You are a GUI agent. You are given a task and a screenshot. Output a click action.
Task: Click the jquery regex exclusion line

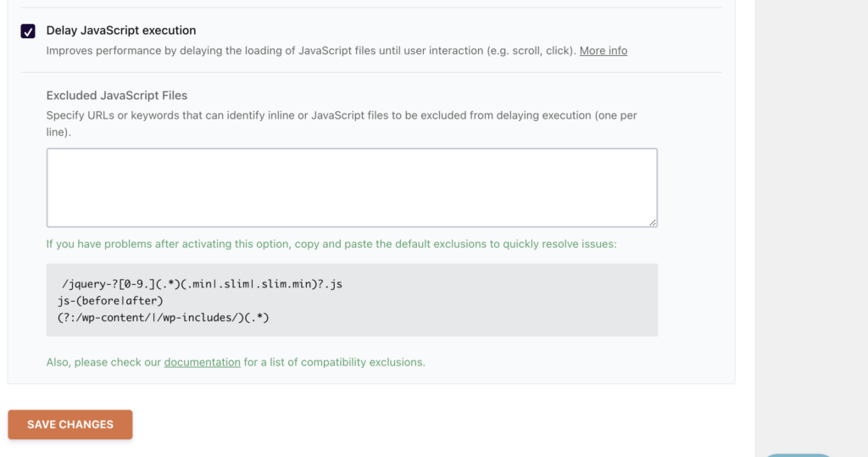coord(202,284)
